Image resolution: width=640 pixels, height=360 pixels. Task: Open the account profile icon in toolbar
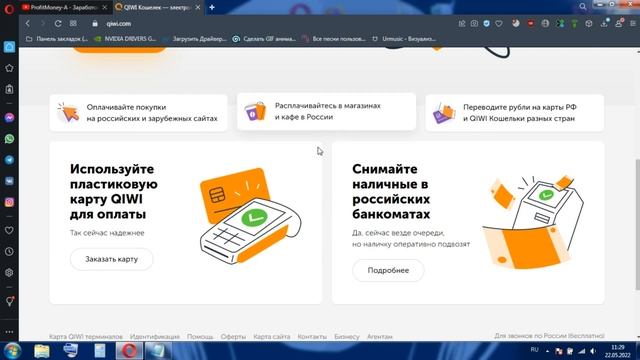pyautogui.click(x=619, y=24)
